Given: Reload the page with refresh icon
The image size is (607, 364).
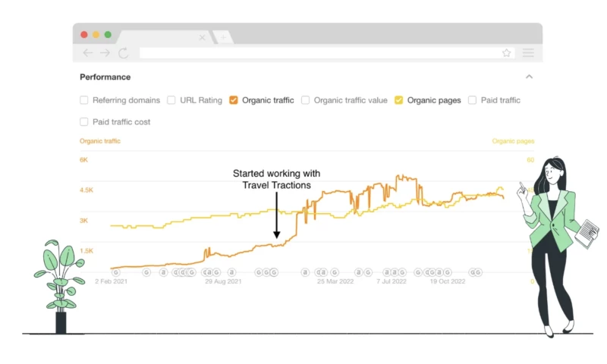Looking at the screenshot, I should (123, 53).
